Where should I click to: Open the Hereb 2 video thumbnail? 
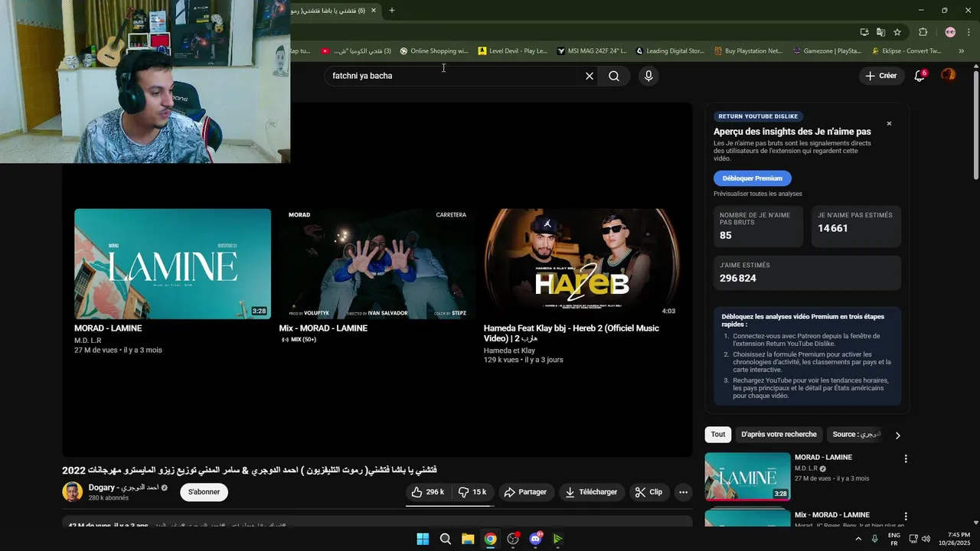click(x=582, y=264)
